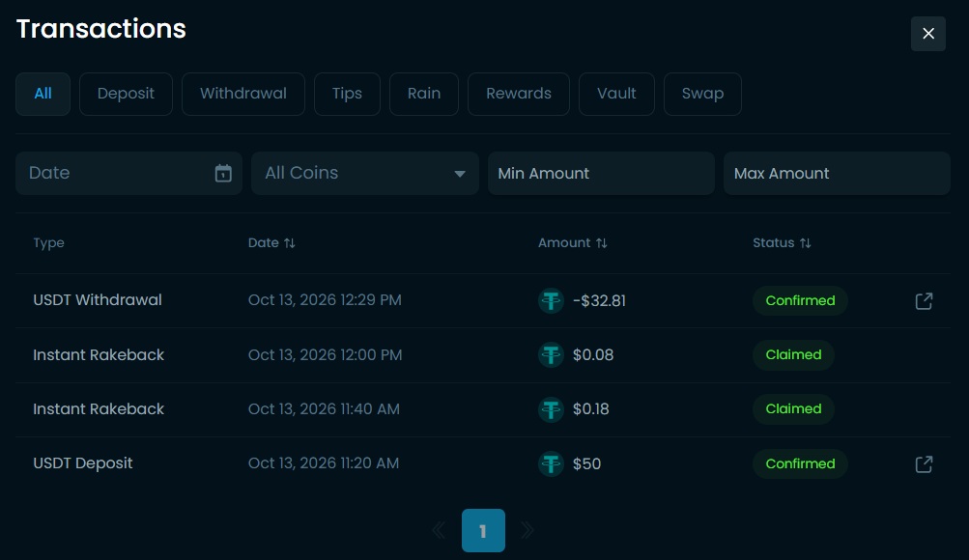This screenshot has width=969, height=560.
Task: Click Confirmed status on USDT Deposit
Action: click(800, 463)
